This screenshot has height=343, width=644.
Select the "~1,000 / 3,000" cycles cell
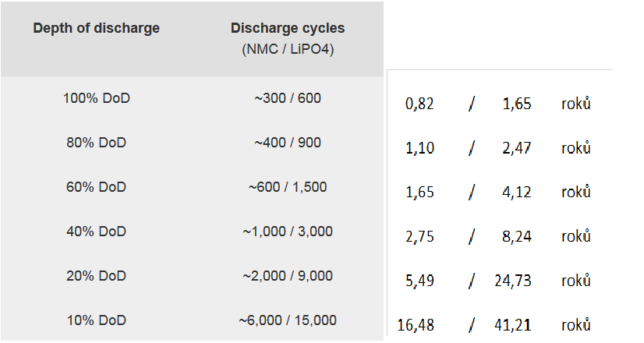[x=287, y=232]
